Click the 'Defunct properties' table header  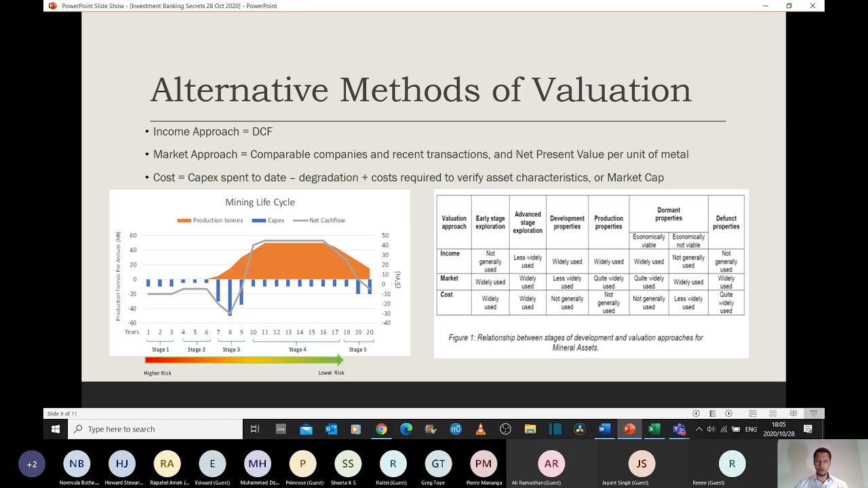click(x=726, y=222)
